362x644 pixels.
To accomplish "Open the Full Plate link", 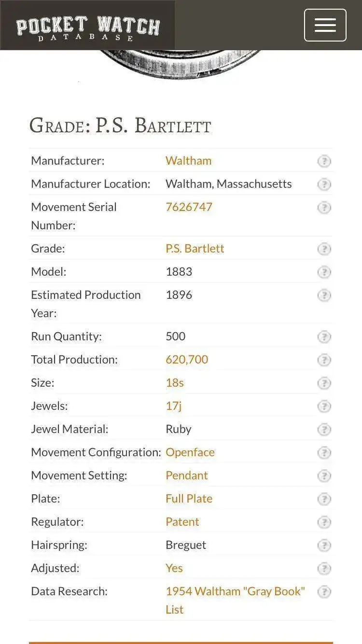I will (189, 499).
